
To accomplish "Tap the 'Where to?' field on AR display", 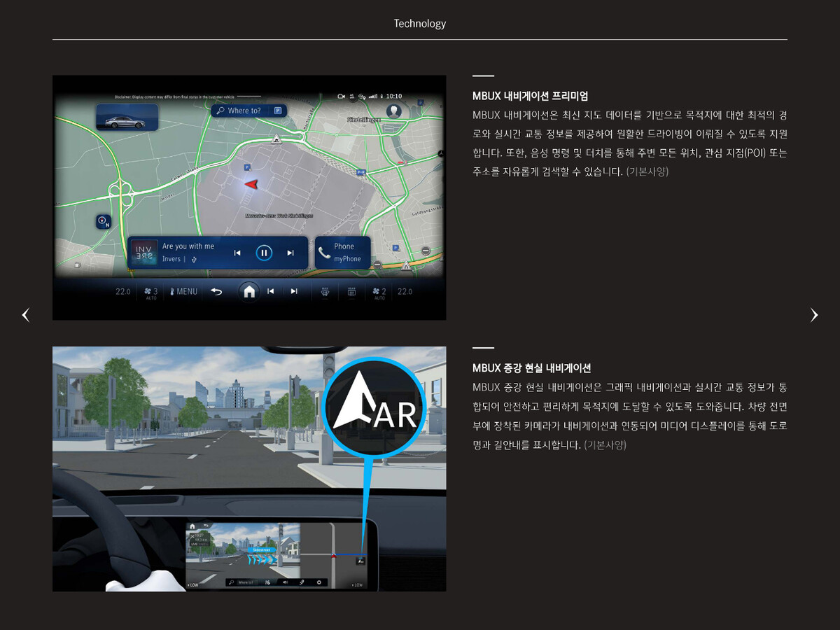I will point(246,582).
